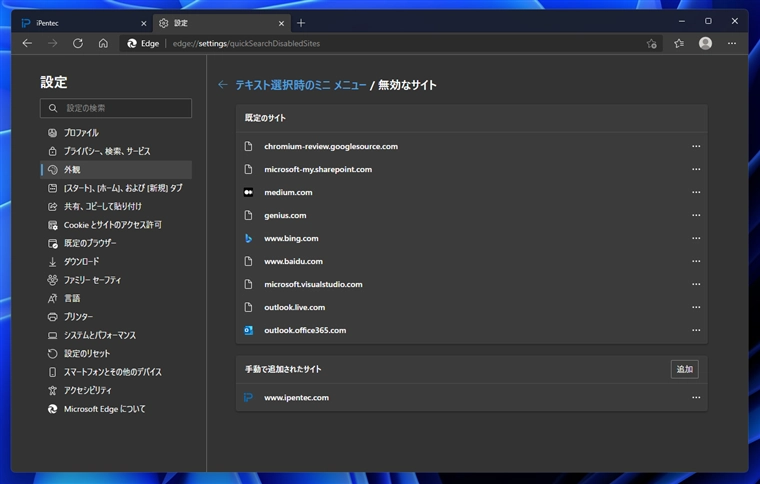760x484 pixels.
Task: Open テキスト選択時のミニ メニュー breadcrumb link
Action: click(301, 85)
